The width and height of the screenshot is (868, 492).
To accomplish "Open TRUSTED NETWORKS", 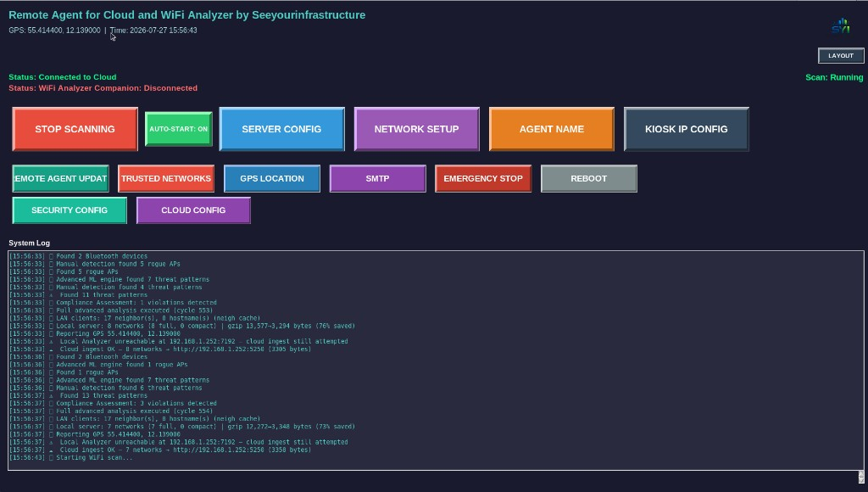I will coord(166,178).
